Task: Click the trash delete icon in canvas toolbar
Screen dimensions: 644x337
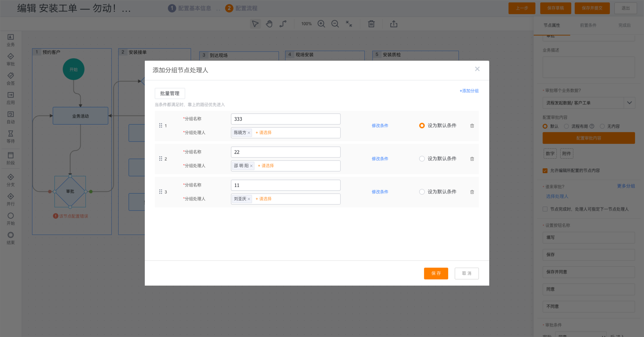Action: click(x=371, y=24)
